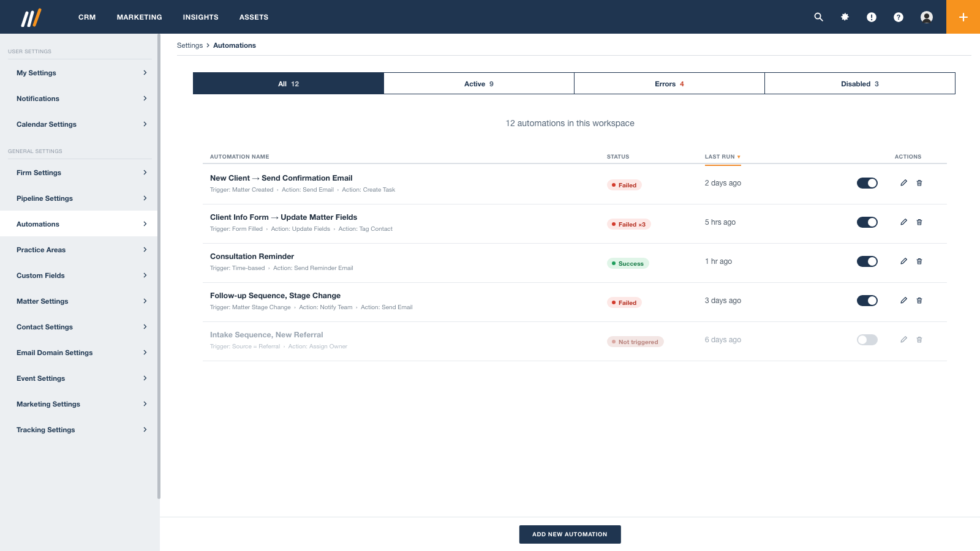Sort by the Last Run column header

point(723,157)
